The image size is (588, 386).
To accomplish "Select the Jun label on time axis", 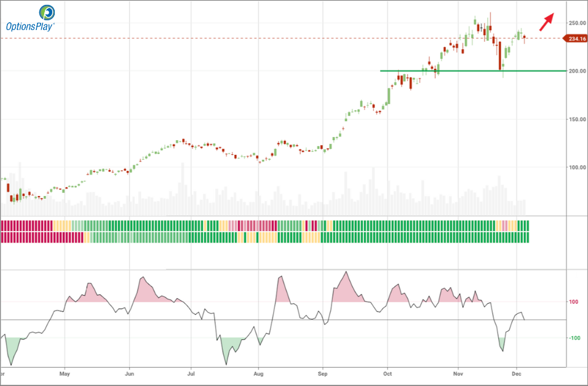I will [129, 372].
